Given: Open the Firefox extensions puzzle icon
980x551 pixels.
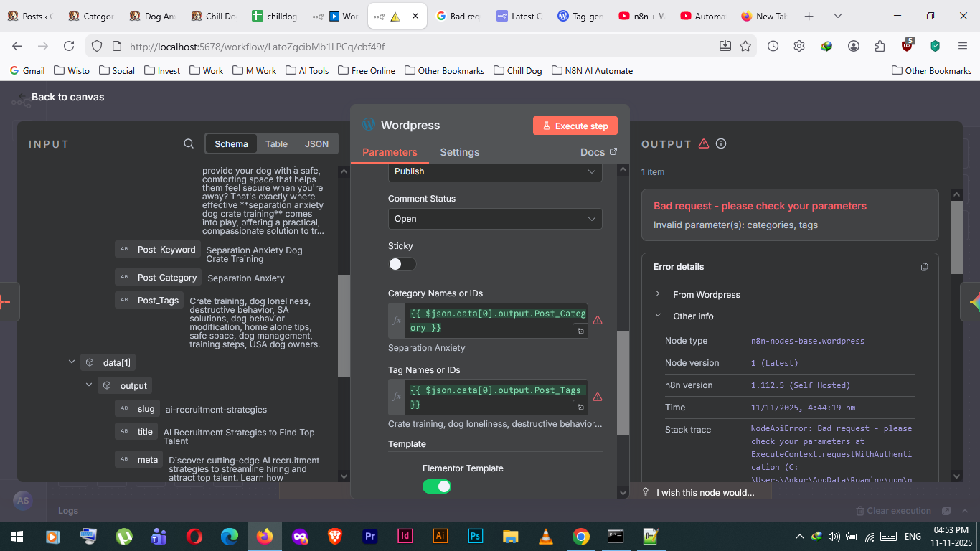Looking at the screenshot, I should coord(880,46).
